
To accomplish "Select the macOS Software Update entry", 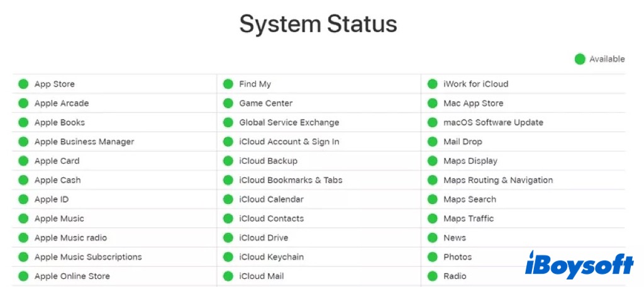I will coord(493,123).
